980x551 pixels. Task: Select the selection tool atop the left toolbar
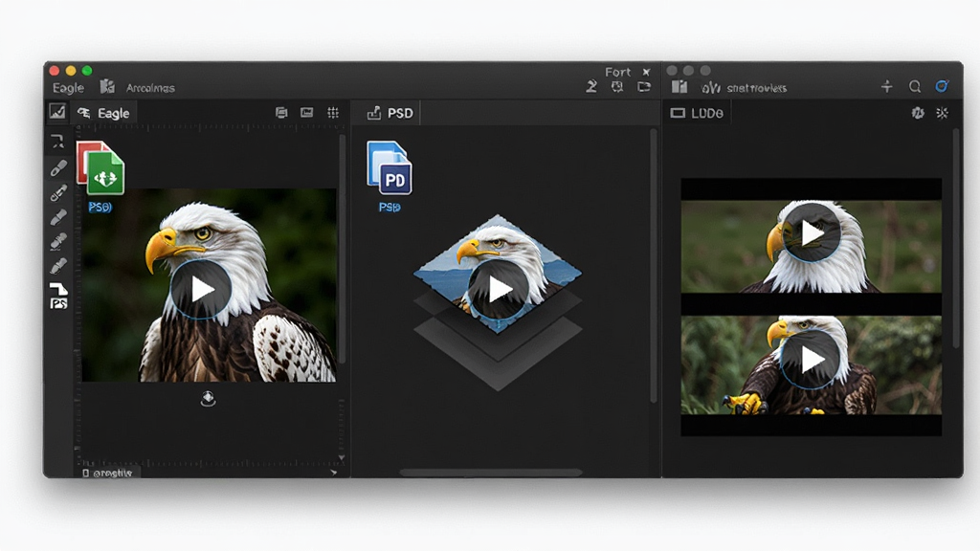57,142
